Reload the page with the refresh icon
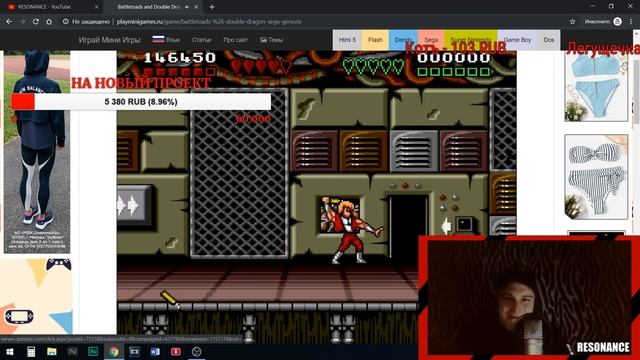This screenshot has width=640, height=360. [x=36, y=22]
